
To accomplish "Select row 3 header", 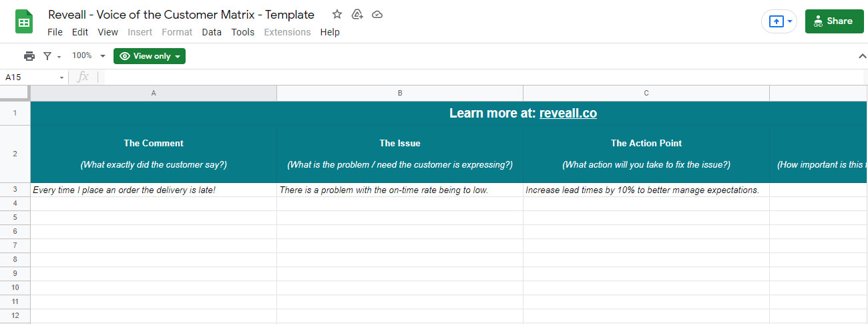I will (x=15, y=190).
